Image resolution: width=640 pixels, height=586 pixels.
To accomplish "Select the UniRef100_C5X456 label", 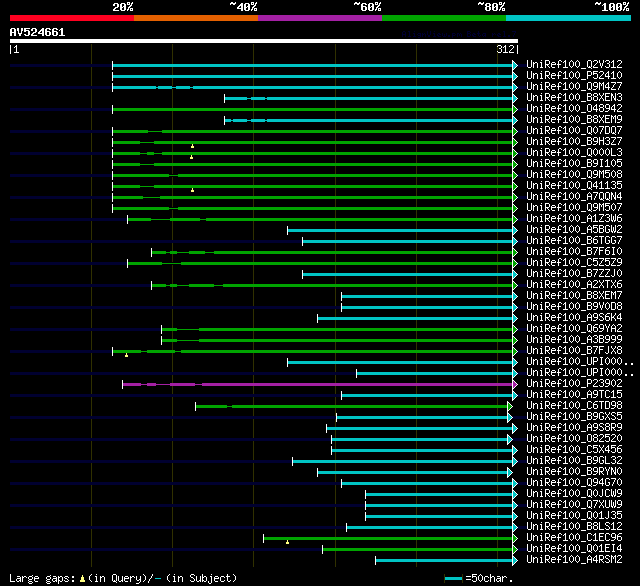I will coord(574,450).
